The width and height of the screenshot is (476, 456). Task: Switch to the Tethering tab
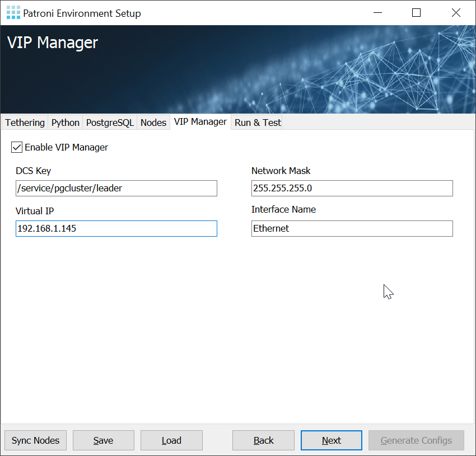click(25, 123)
